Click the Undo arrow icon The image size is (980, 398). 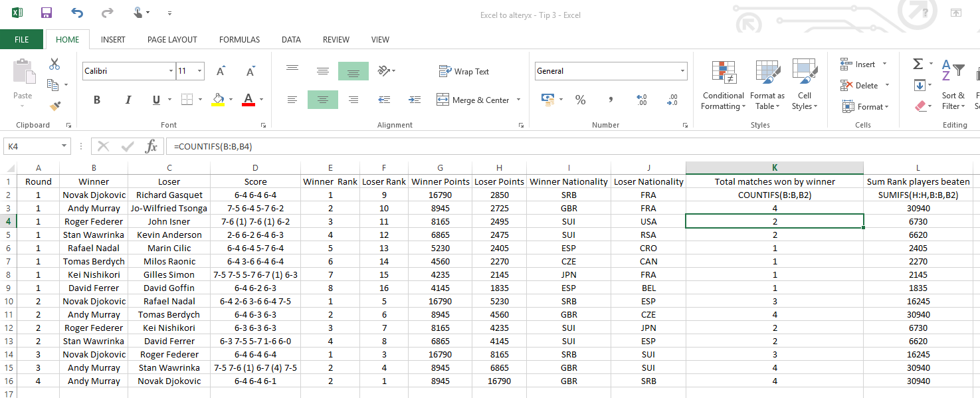[x=77, y=13]
